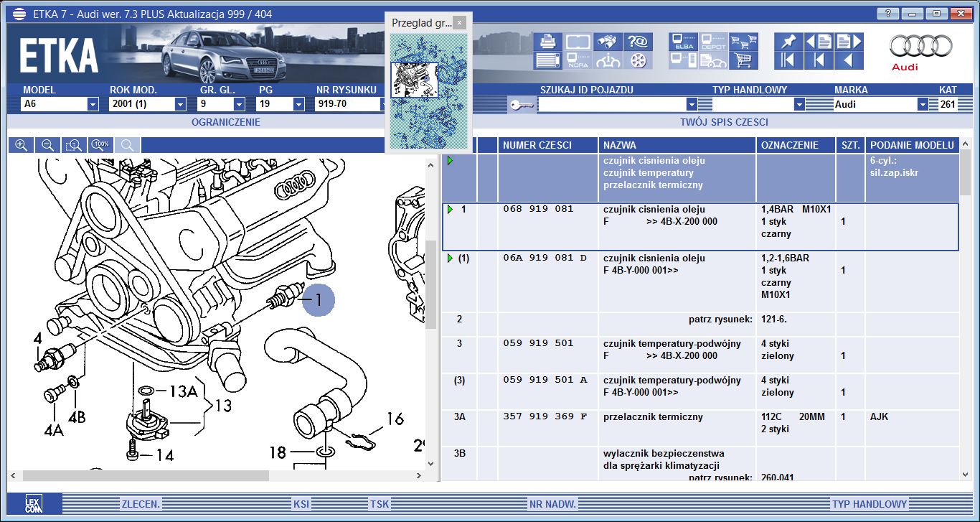Click the wheel rim icon
This screenshot has width=980, height=522.
(637, 60)
